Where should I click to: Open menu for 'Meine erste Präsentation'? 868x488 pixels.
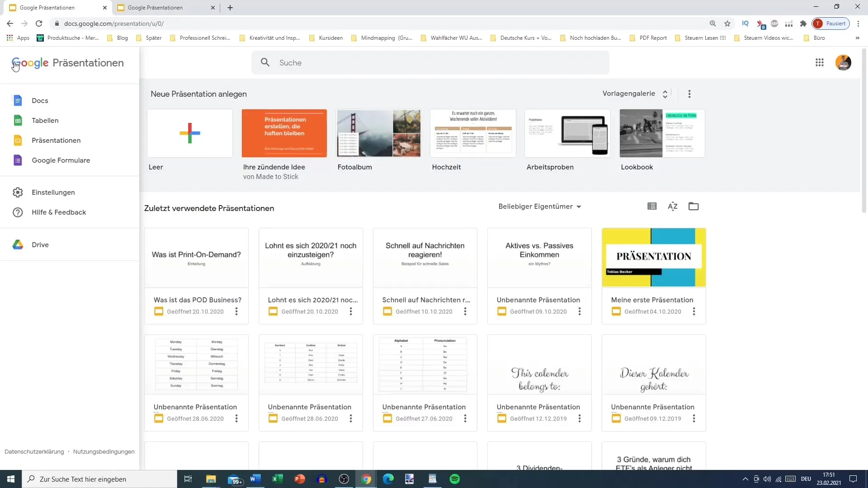pos(694,311)
